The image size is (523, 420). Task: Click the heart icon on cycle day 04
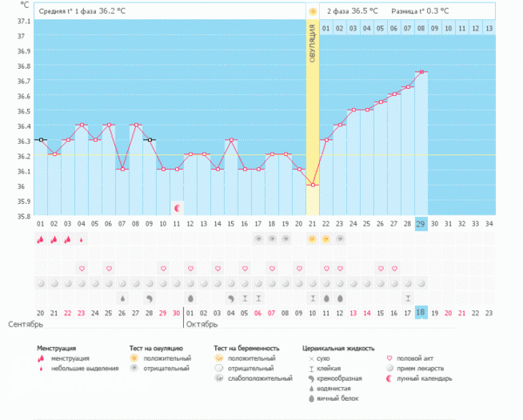pos(82,268)
